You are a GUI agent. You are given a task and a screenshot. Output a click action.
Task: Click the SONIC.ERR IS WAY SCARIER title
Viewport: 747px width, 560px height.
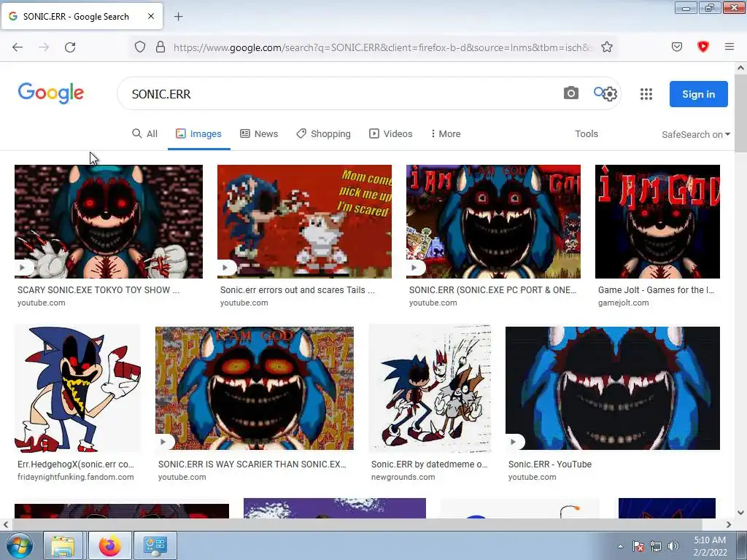click(252, 464)
